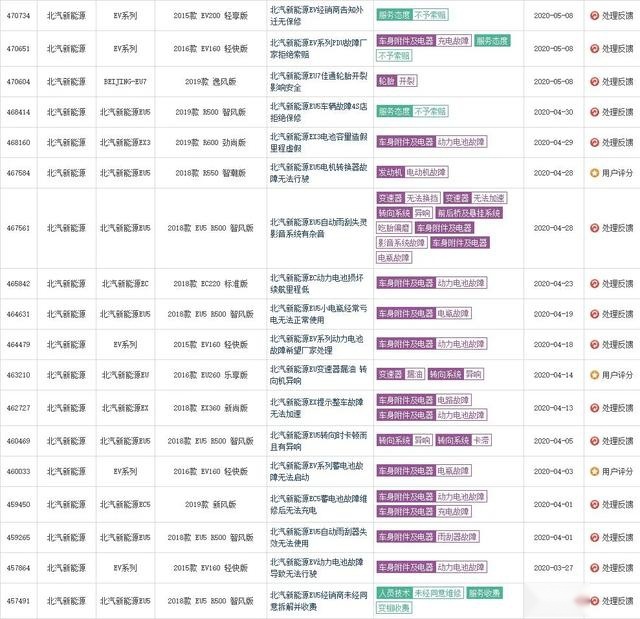Select the 转向系统 卡滞 tag
The image size is (640, 619).
click(x=463, y=440)
